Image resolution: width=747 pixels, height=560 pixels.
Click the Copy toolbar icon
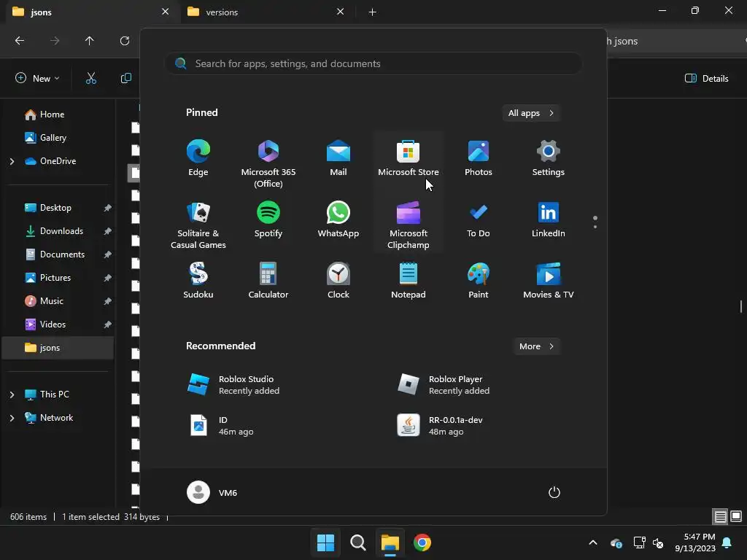click(125, 78)
